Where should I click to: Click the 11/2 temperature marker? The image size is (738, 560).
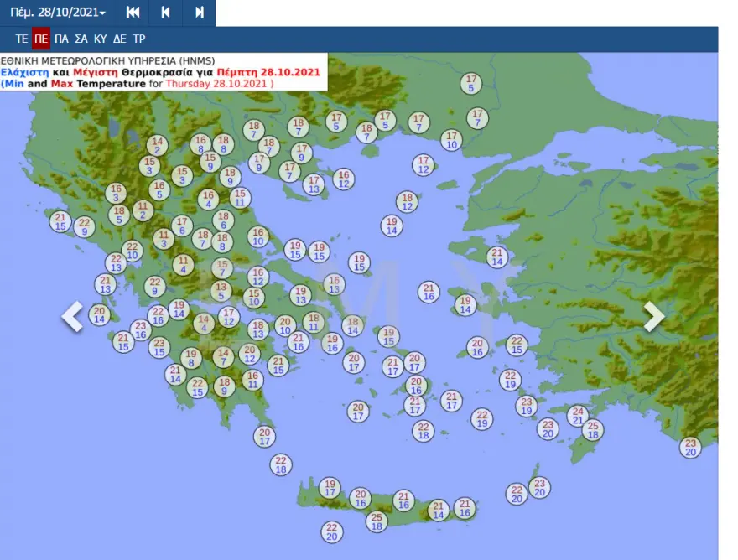(143, 210)
